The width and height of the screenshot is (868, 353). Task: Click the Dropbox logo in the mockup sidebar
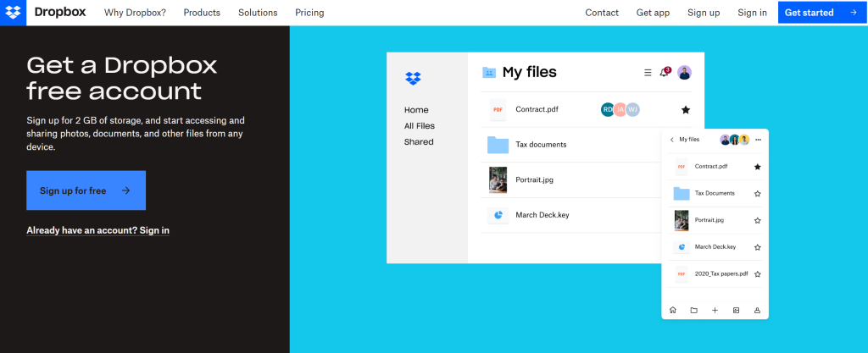click(x=413, y=79)
